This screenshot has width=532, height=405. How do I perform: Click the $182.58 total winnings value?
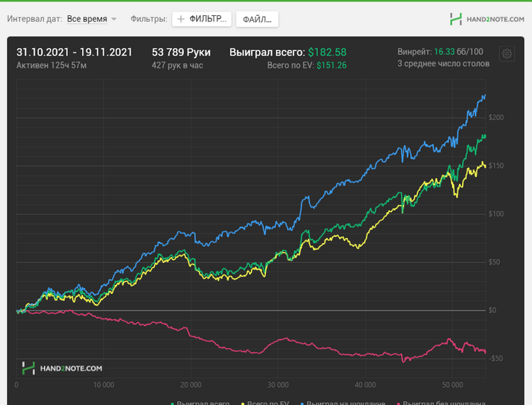pos(327,52)
